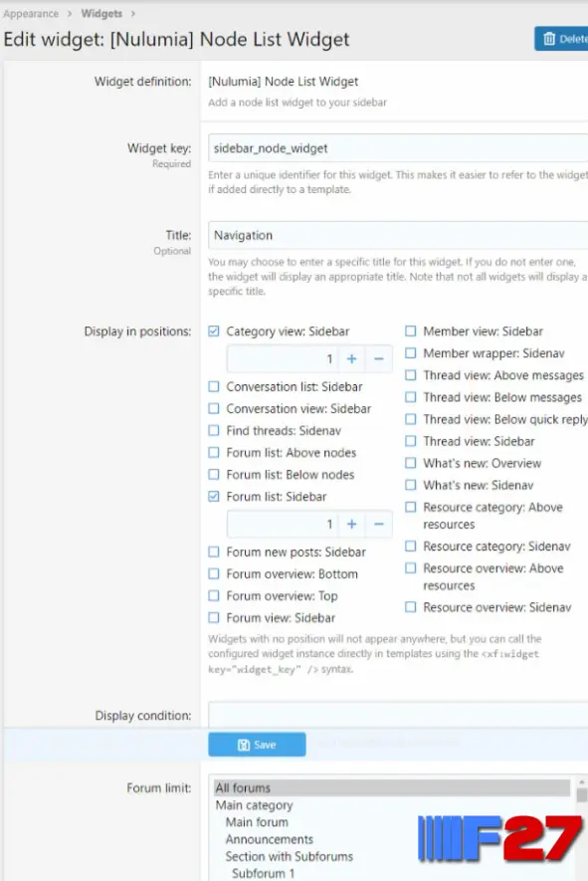Uncheck Category view: Sidebar position
The height and width of the screenshot is (881, 588).
(214, 330)
